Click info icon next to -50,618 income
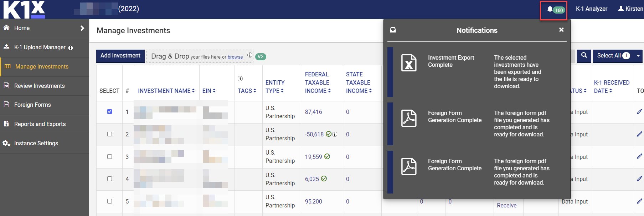 coord(335,134)
